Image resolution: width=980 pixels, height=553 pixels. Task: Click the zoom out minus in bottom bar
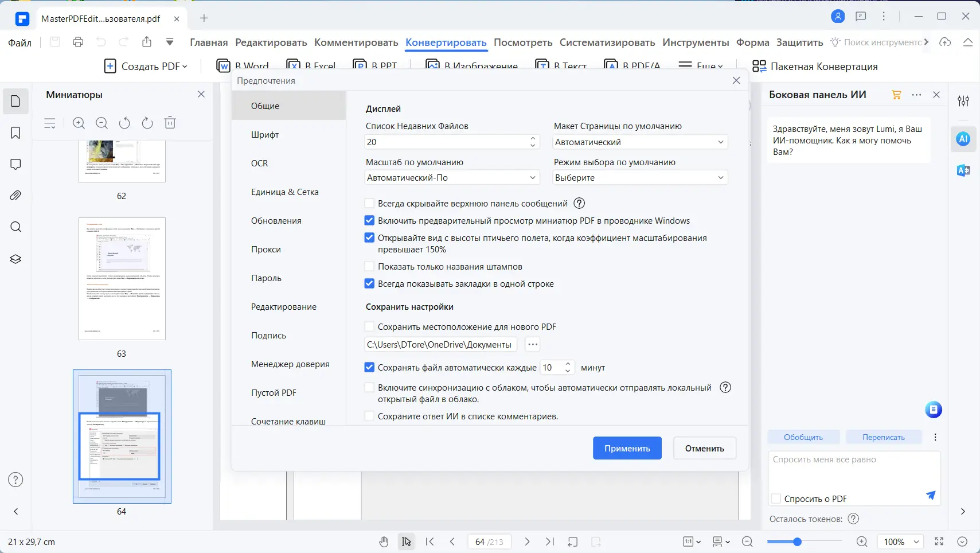click(x=747, y=542)
